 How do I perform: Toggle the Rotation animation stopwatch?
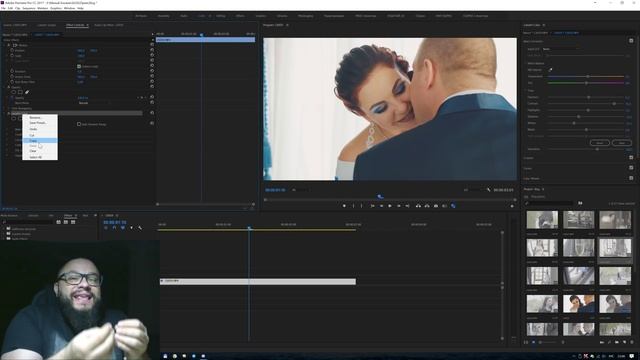coord(12,71)
